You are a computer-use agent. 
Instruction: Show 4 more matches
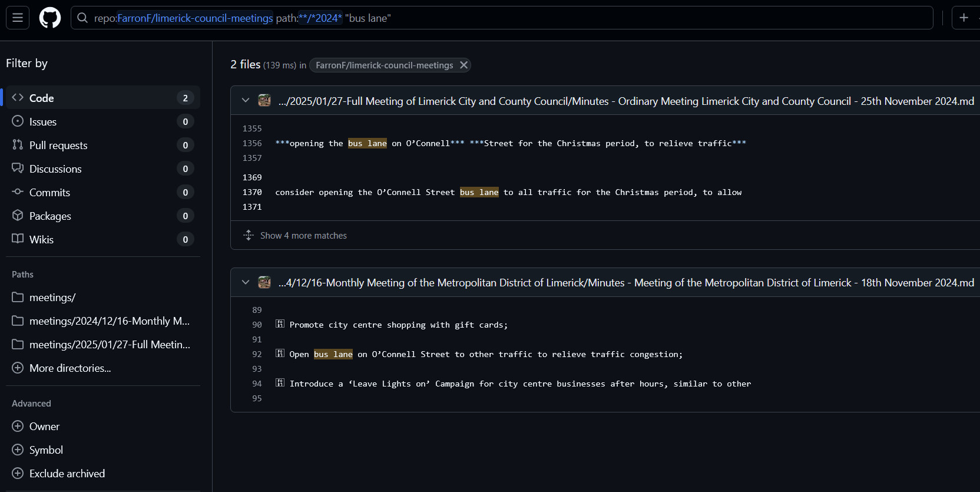pyautogui.click(x=303, y=236)
